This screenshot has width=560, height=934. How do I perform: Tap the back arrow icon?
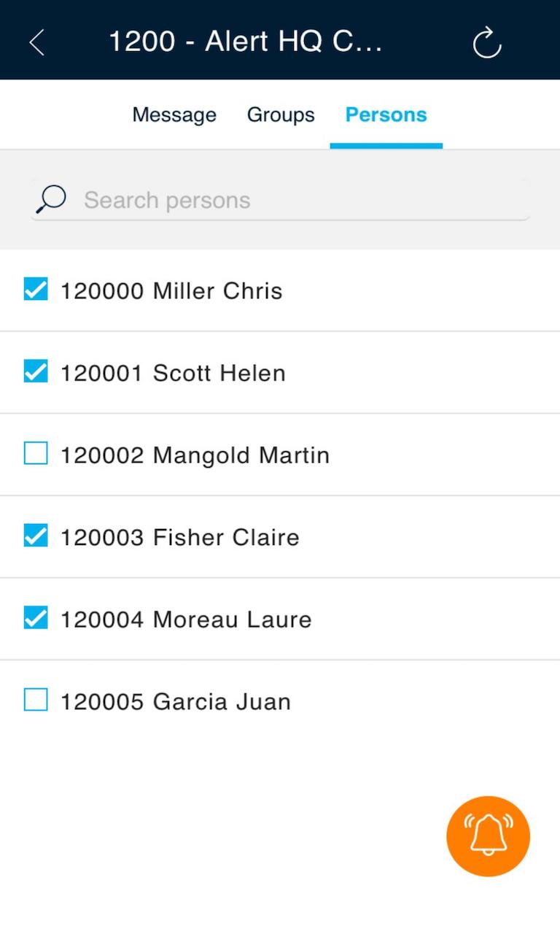[36, 42]
